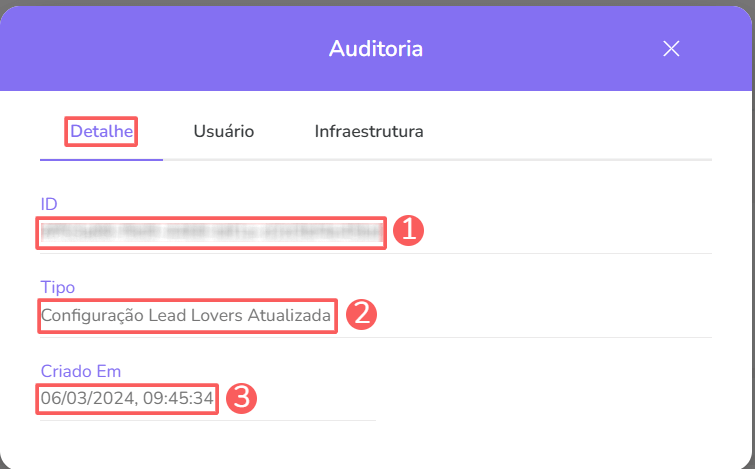Switch to the Usuário tab
Screen dimensions: 755x469
pyautogui.click(x=224, y=131)
